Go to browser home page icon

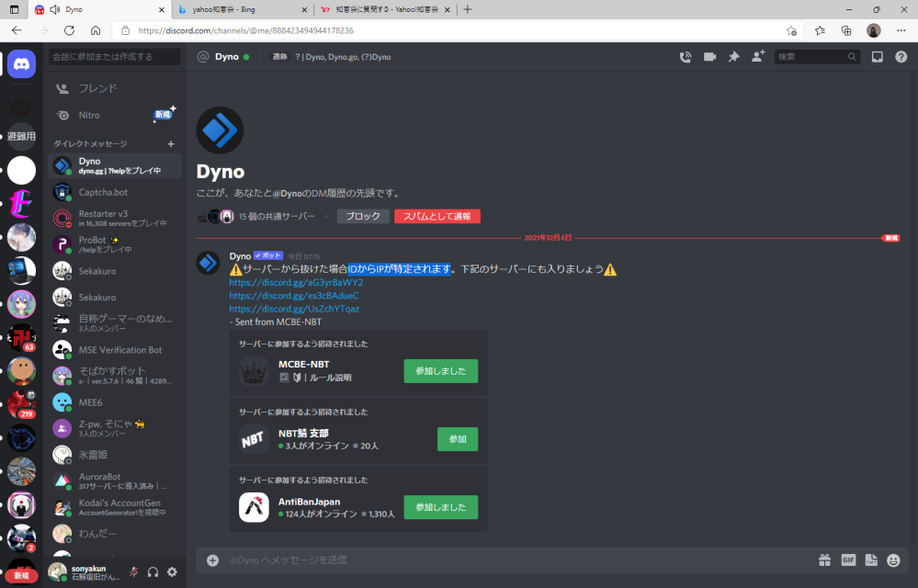pyautogui.click(x=96, y=30)
